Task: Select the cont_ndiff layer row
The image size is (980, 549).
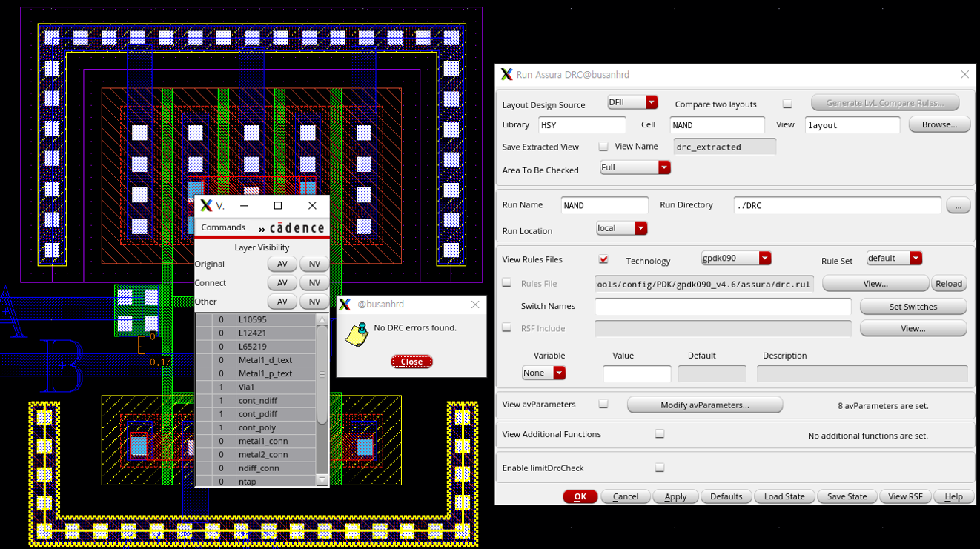Action: 255,400
